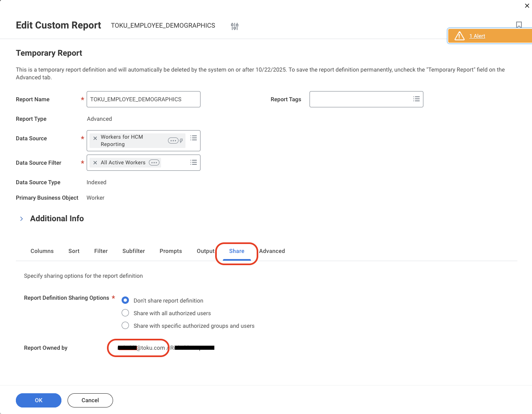Open related actions for Workers for HCM Reporting
The image size is (532, 414).
173,141
